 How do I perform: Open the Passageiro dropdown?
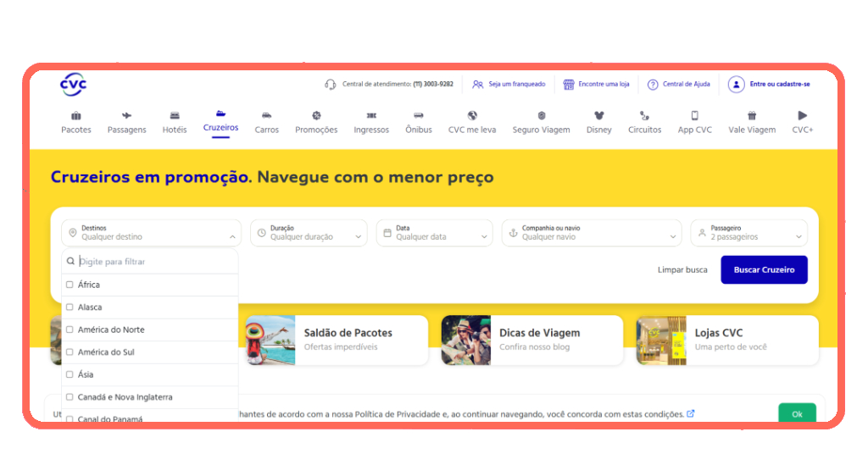749,233
